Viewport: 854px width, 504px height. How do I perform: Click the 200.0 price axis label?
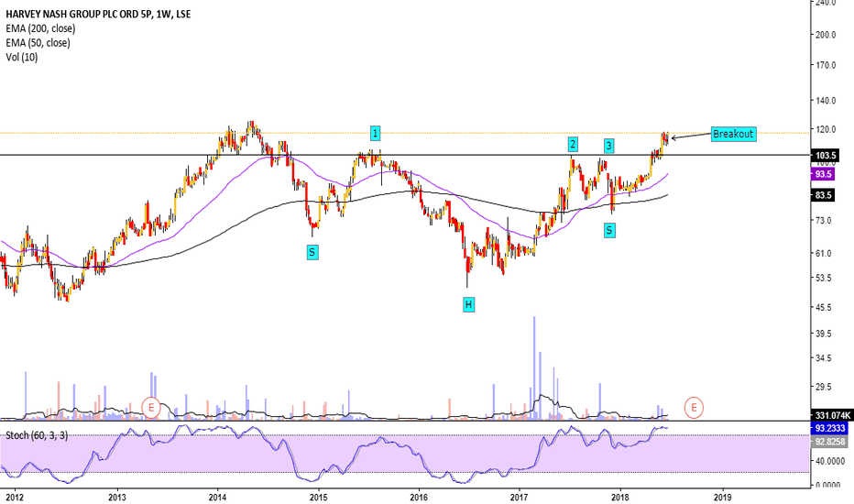825,34
